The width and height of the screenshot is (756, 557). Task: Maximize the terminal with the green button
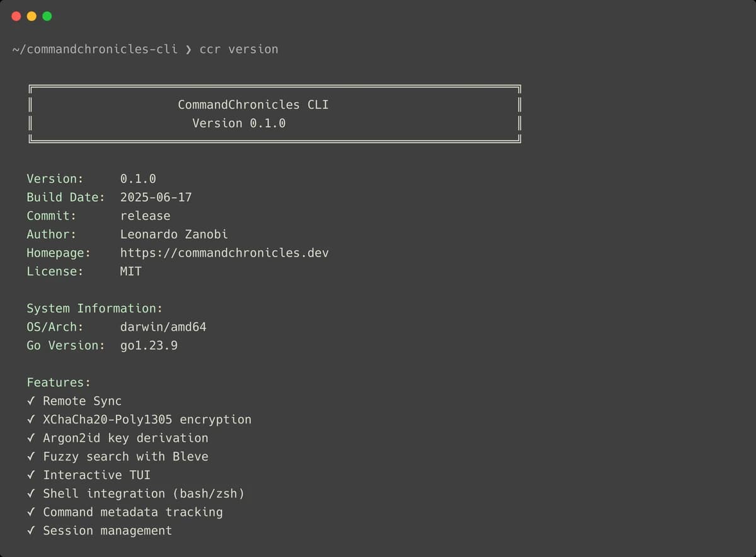[x=47, y=16]
